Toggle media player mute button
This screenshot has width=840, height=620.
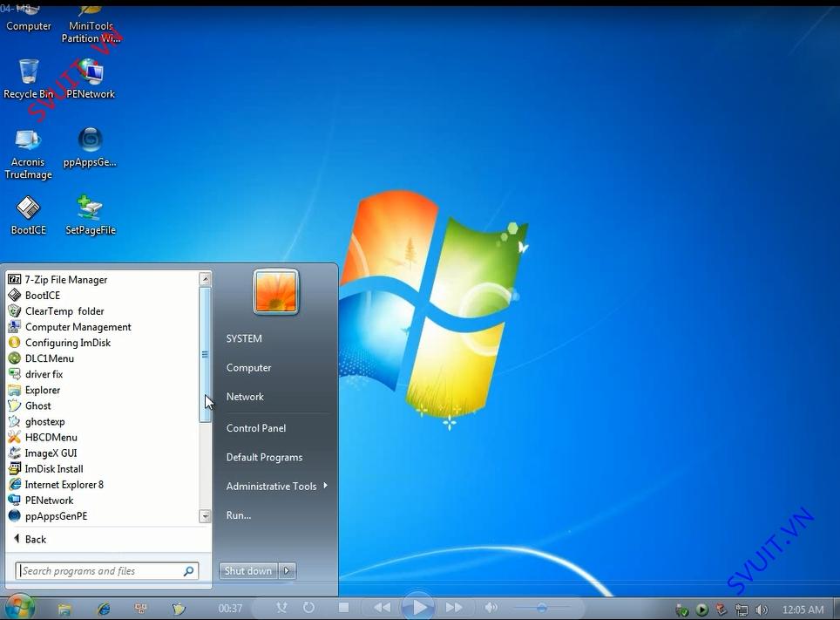(491, 607)
